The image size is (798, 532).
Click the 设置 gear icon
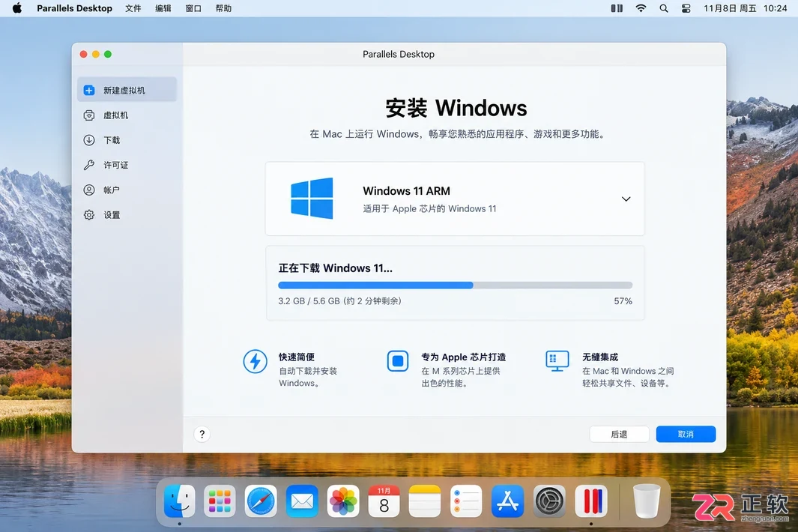(89, 215)
